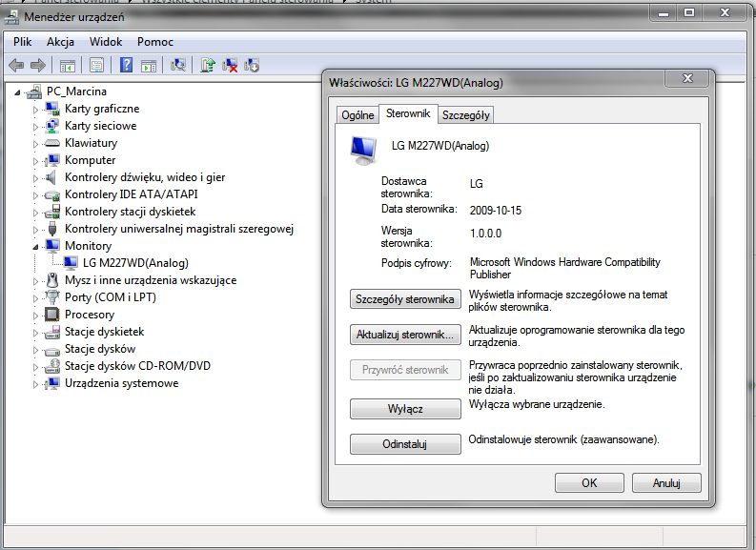Click the Stacje dysków drive icon
756x550 pixels.
tap(52, 350)
